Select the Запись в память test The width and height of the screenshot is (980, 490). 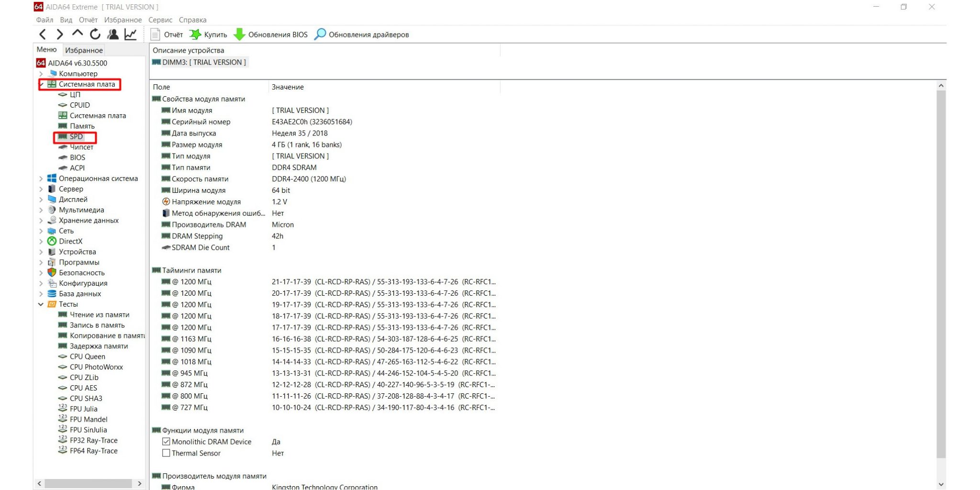(97, 325)
